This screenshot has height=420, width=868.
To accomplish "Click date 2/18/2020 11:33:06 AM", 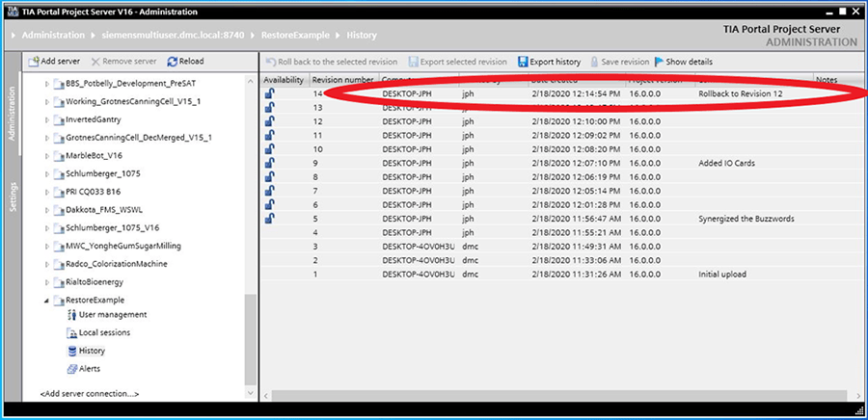I will [x=576, y=260].
